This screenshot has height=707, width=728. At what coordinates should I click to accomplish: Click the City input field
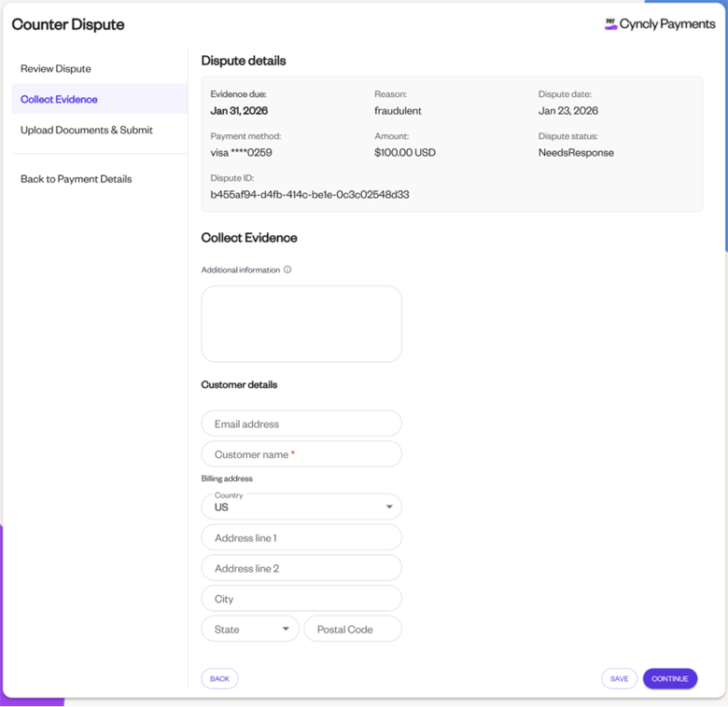[301, 599]
